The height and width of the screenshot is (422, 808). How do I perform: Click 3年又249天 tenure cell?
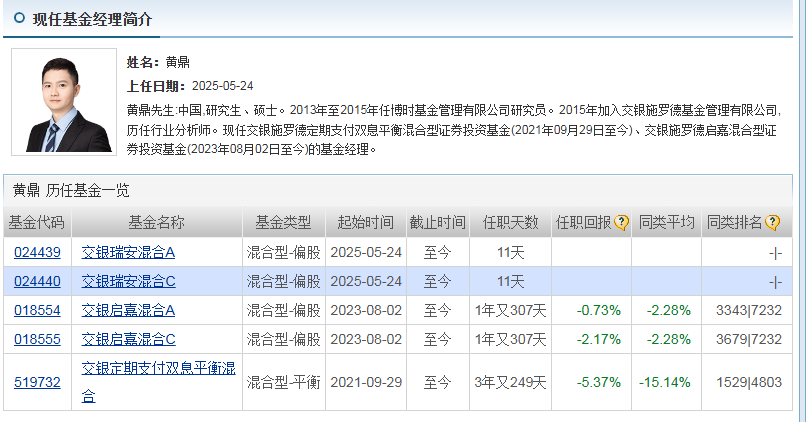tap(510, 382)
